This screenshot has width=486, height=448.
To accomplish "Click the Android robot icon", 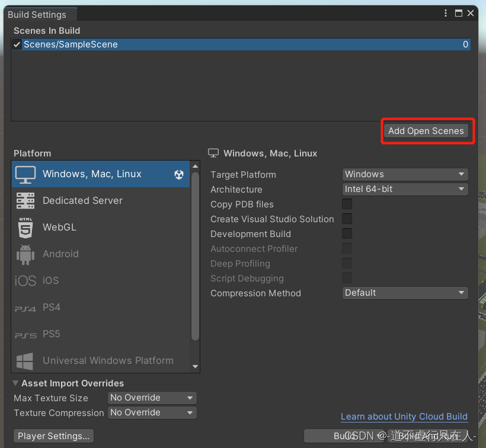I will [x=25, y=255].
